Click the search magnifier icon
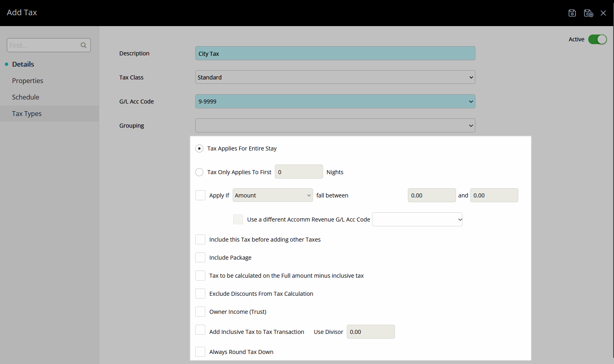This screenshot has width=614, height=364. [x=84, y=45]
